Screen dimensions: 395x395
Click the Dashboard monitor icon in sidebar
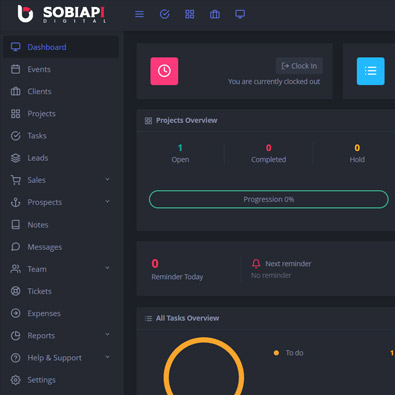[16, 47]
